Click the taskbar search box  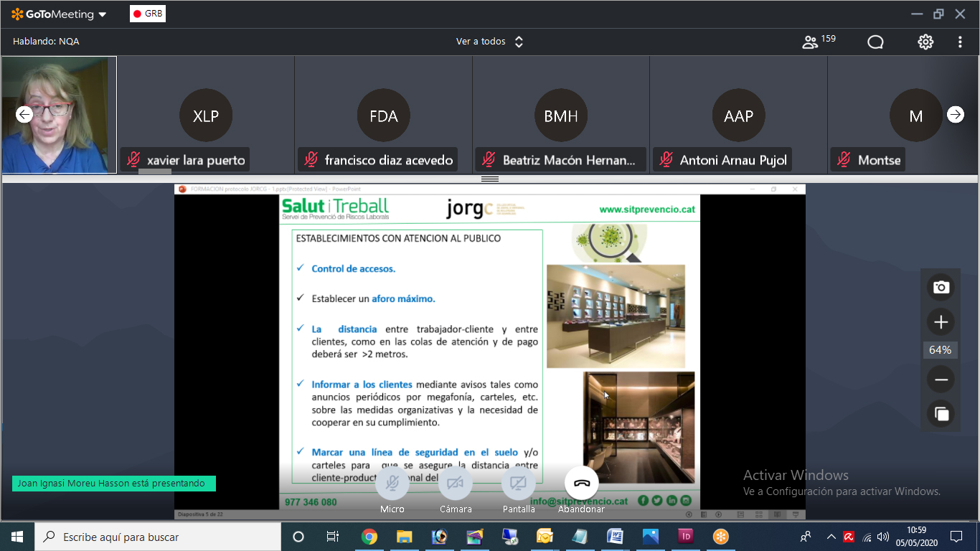pyautogui.click(x=158, y=537)
